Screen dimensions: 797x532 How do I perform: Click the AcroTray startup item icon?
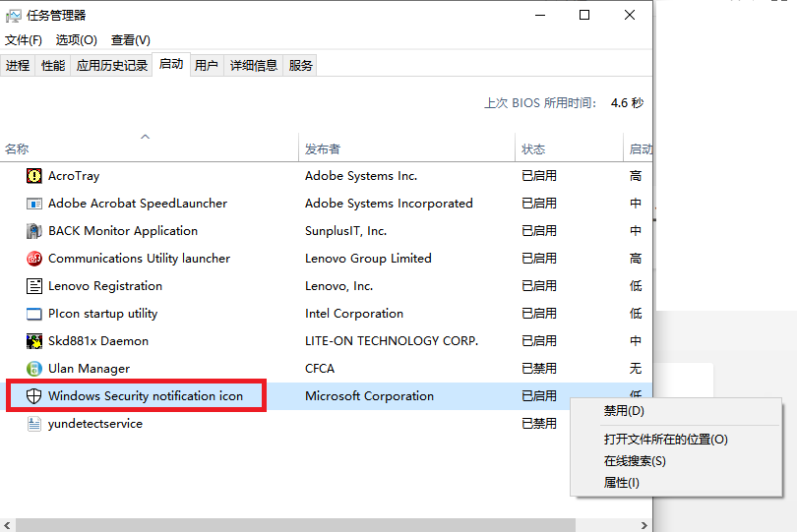click(34, 176)
